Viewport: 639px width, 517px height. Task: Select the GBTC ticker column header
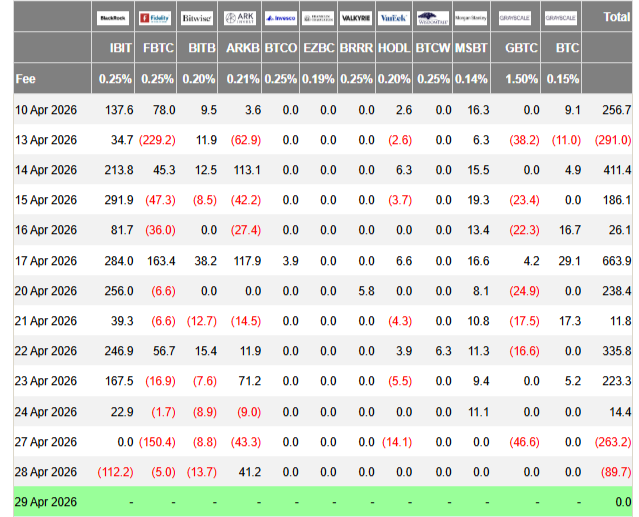[x=521, y=48]
